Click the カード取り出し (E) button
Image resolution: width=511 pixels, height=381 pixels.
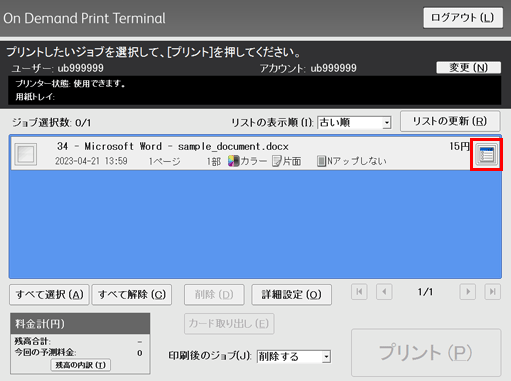(229, 324)
